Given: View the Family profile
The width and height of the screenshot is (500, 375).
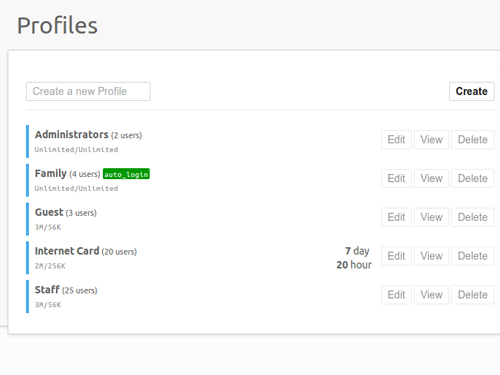Looking at the screenshot, I should 431,178.
